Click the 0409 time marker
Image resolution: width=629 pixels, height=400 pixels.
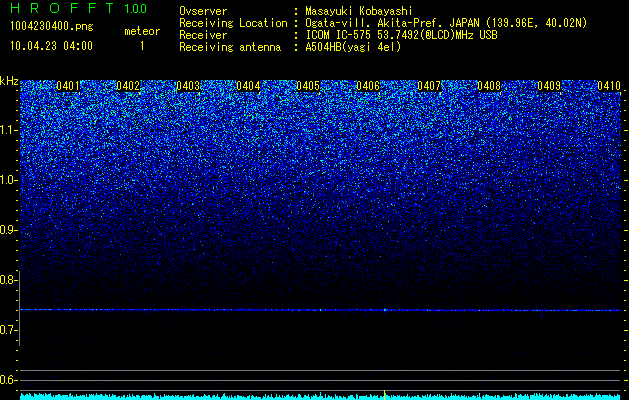549,86
